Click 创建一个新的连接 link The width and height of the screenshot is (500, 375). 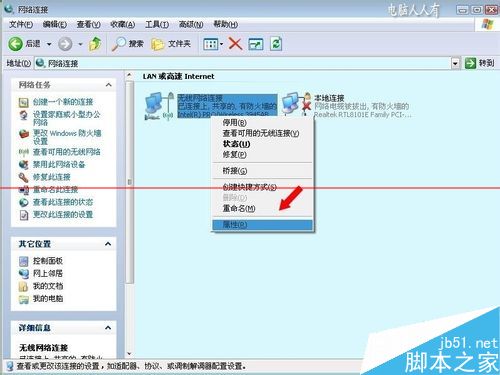(63, 102)
